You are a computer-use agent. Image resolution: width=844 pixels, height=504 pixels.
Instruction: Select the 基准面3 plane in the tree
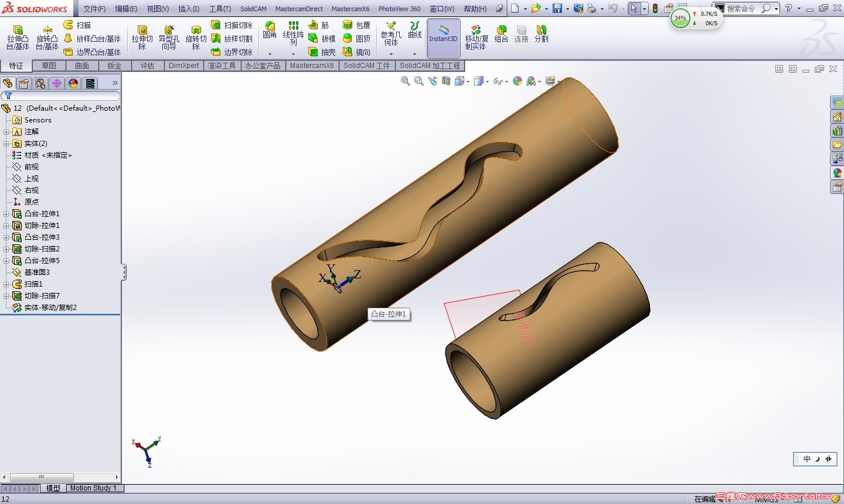(30, 273)
